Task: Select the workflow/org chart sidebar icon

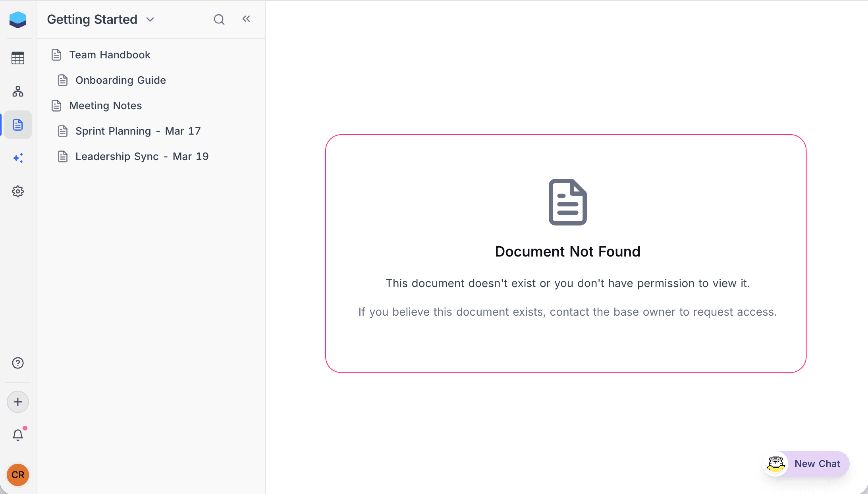Action: (x=18, y=91)
